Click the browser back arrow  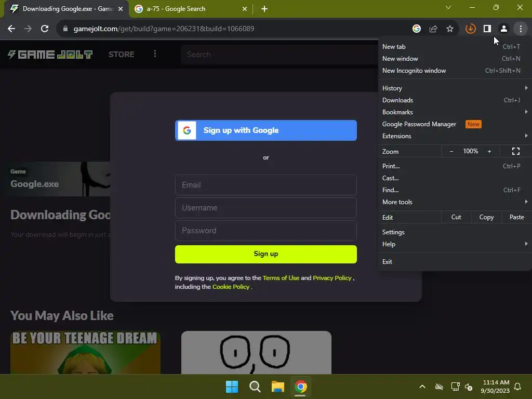click(11, 29)
